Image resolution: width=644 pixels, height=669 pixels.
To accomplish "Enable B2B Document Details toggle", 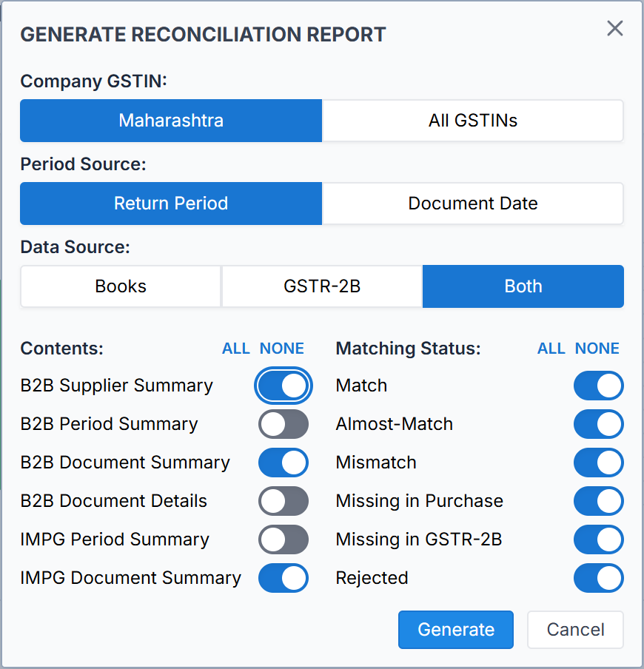I will click(283, 501).
